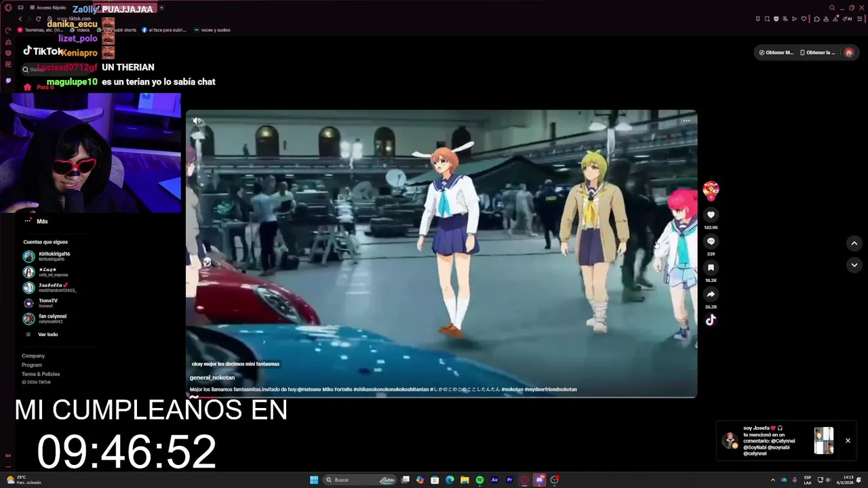Open the 'el face para subir' bookmark
Image resolution: width=868 pixels, height=488 pixels.
tap(163, 30)
